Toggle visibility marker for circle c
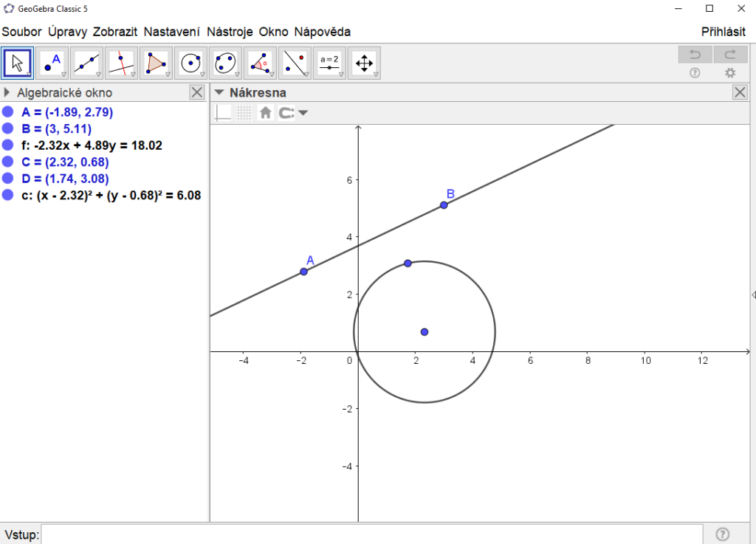Viewport: 756px width, 544px height. coord(8,195)
